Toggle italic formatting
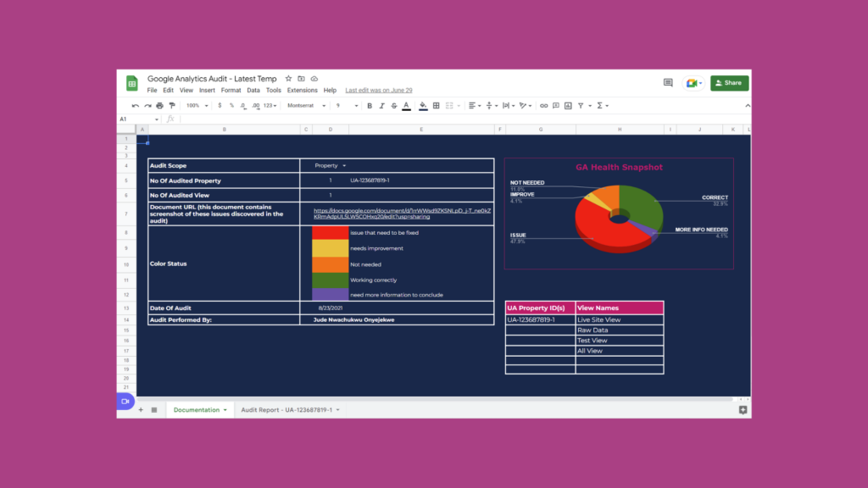868x488 pixels. pyautogui.click(x=381, y=105)
